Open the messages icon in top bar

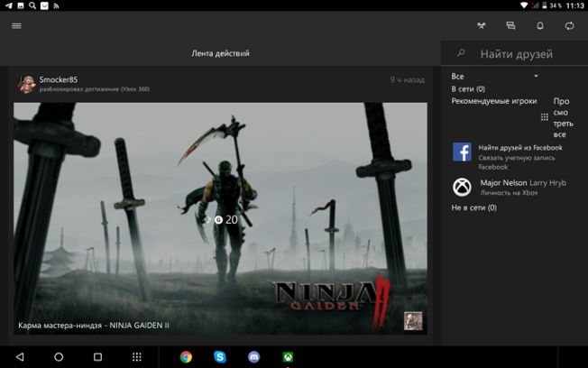(x=510, y=25)
